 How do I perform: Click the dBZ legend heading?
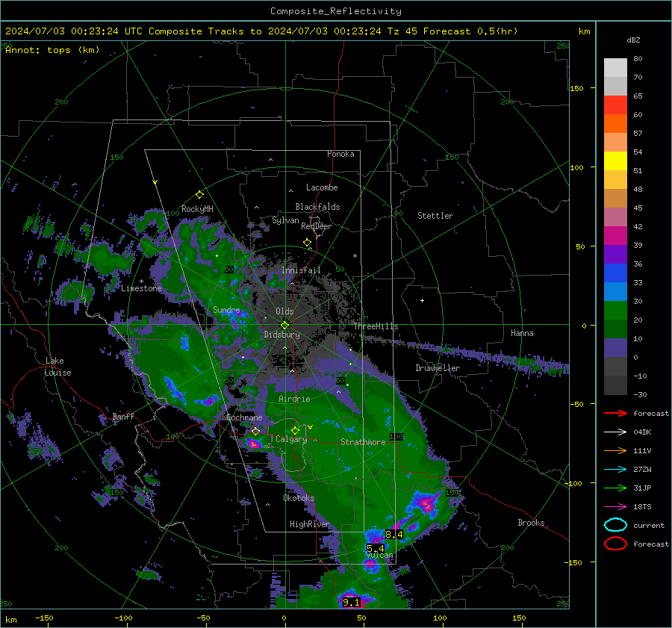(x=633, y=40)
